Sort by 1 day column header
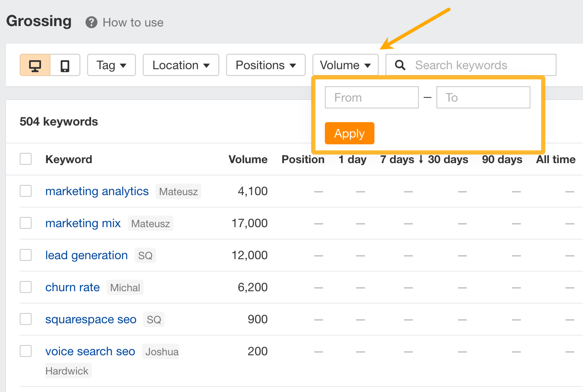583x392 pixels. tap(352, 159)
